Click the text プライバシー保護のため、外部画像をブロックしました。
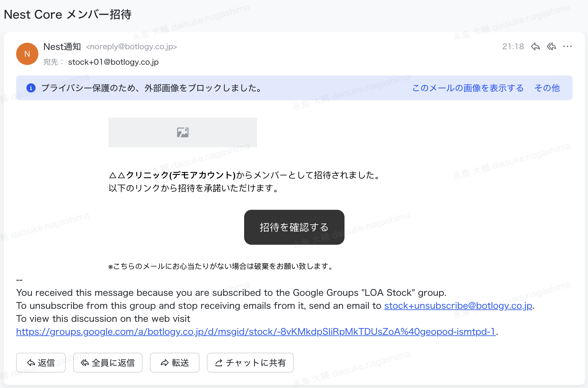Screen dimensions: 588x388 click(x=152, y=88)
